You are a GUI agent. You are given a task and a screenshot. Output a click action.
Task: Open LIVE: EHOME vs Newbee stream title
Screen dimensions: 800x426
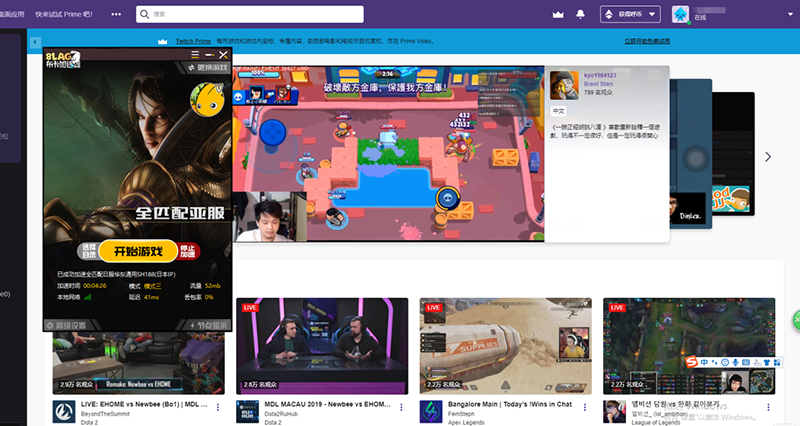[x=144, y=404]
